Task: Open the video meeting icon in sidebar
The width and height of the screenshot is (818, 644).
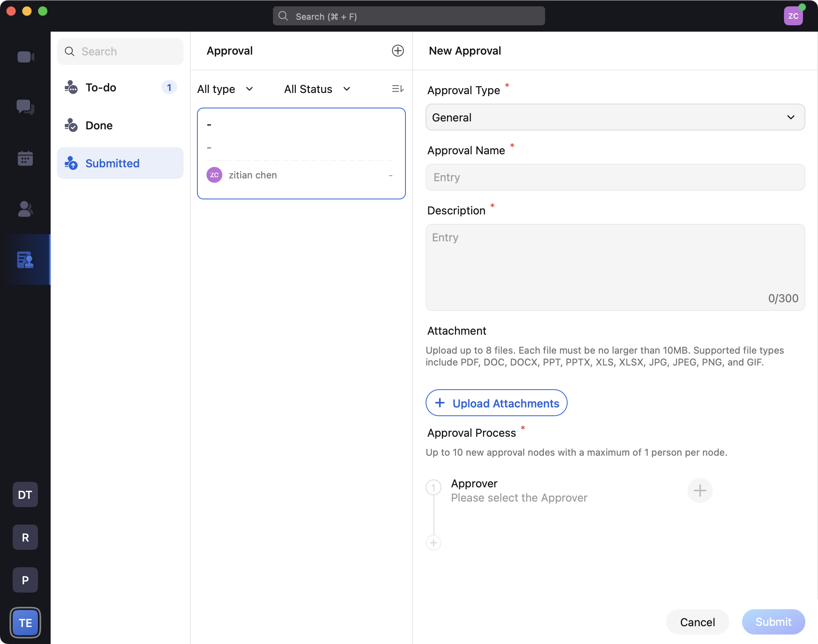Action: tap(25, 57)
